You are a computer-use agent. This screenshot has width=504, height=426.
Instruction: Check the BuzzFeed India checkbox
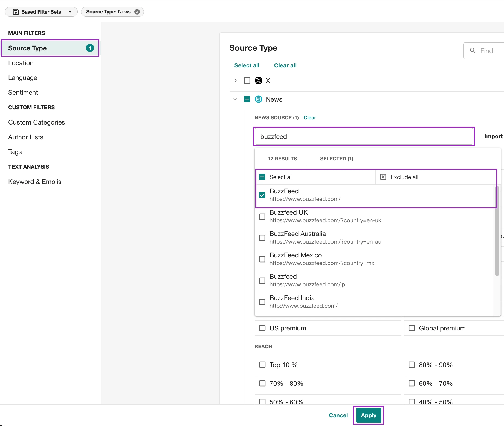coord(262,302)
